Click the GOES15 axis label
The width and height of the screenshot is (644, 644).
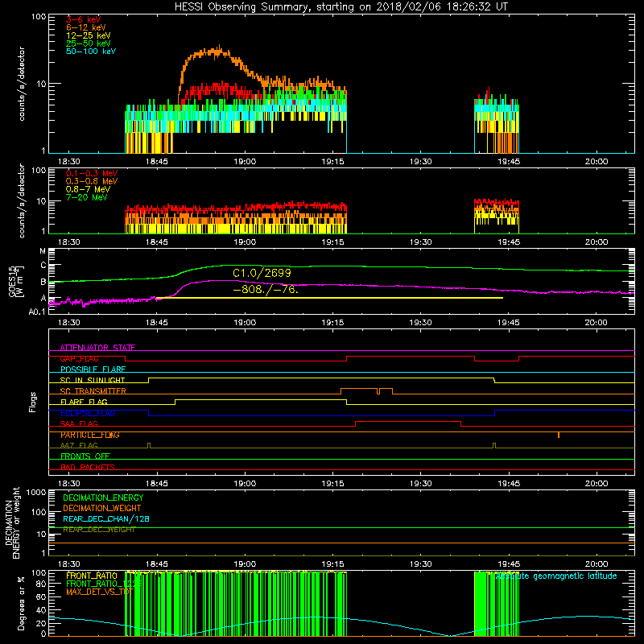click(x=16, y=281)
